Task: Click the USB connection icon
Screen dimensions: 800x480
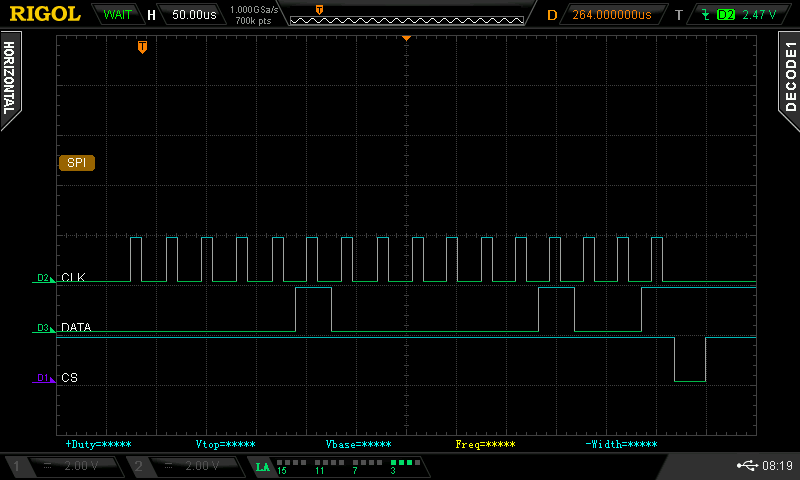Action: click(747, 465)
